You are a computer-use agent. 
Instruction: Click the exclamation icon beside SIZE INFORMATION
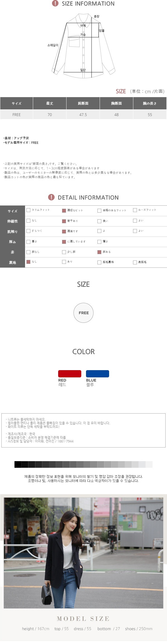click(x=55, y=4)
